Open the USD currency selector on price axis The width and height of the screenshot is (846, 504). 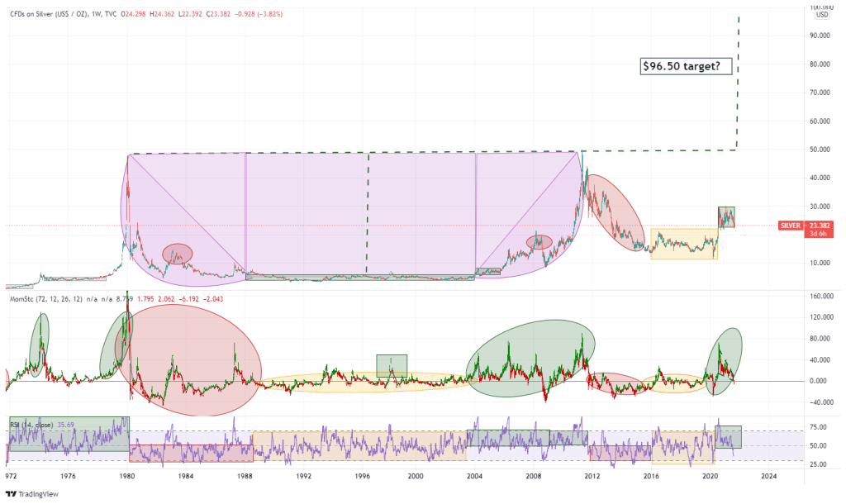pos(821,14)
